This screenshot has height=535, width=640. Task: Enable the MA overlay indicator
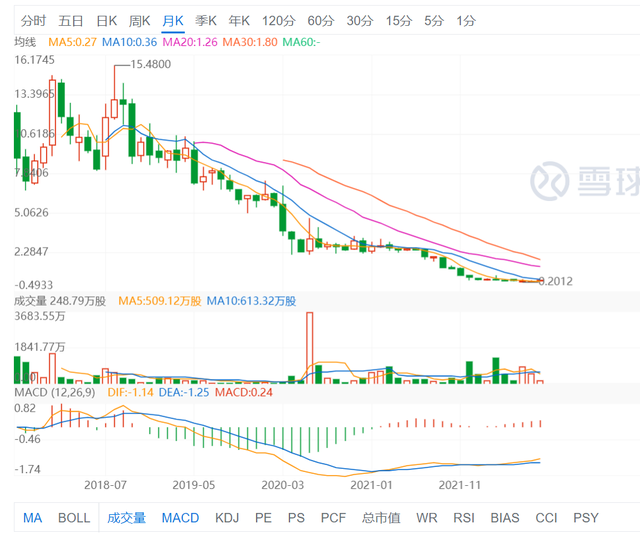[32, 518]
